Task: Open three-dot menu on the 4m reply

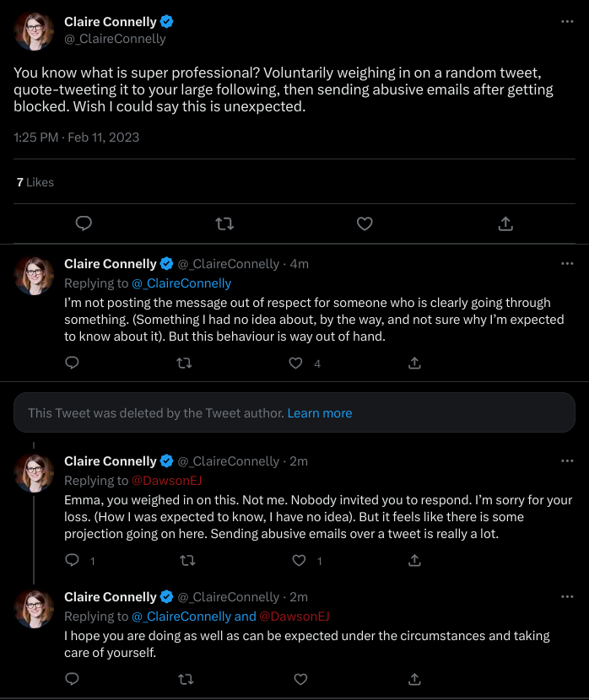Action: coord(567,263)
